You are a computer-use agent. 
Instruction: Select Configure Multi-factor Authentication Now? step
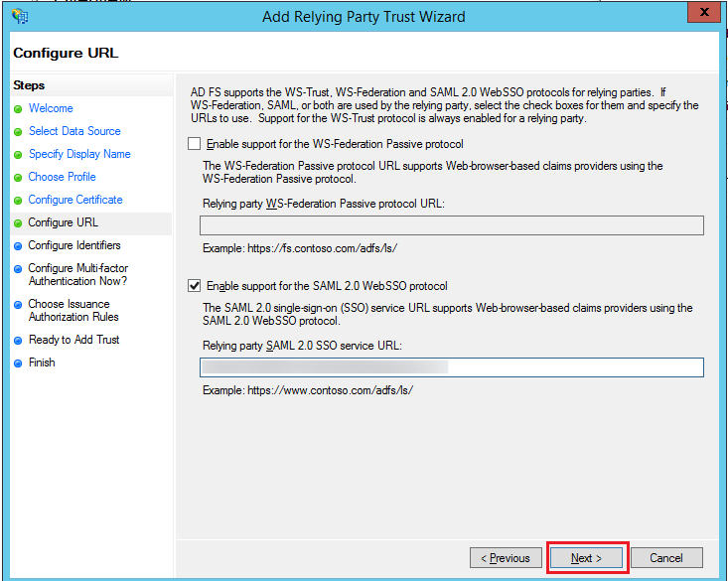click(78, 274)
